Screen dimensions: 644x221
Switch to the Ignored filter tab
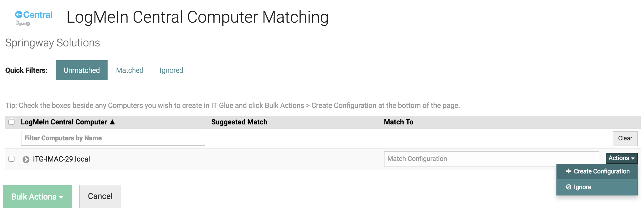[171, 70]
